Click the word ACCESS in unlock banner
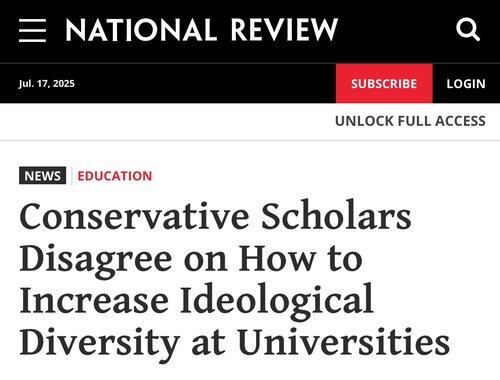 click(460, 121)
